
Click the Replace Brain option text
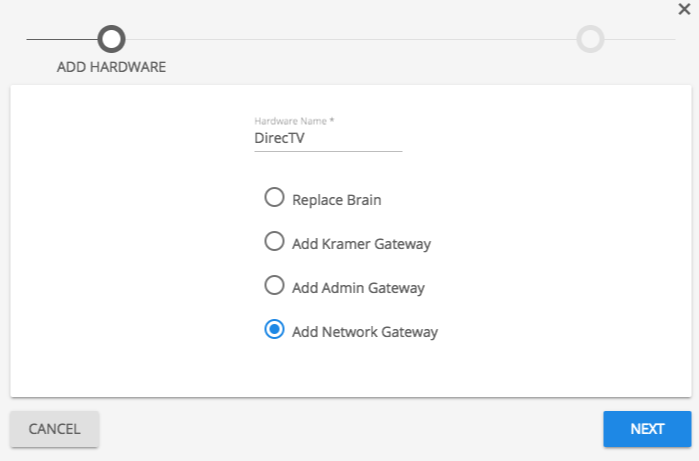pos(336,199)
